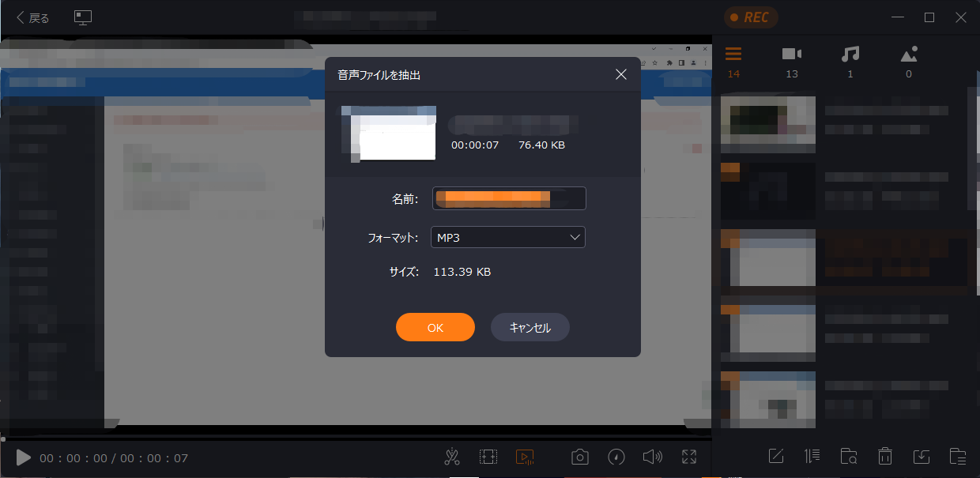Switch to the video tab showing 13 items
The width and height of the screenshot is (980, 478).
click(x=792, y=55)
